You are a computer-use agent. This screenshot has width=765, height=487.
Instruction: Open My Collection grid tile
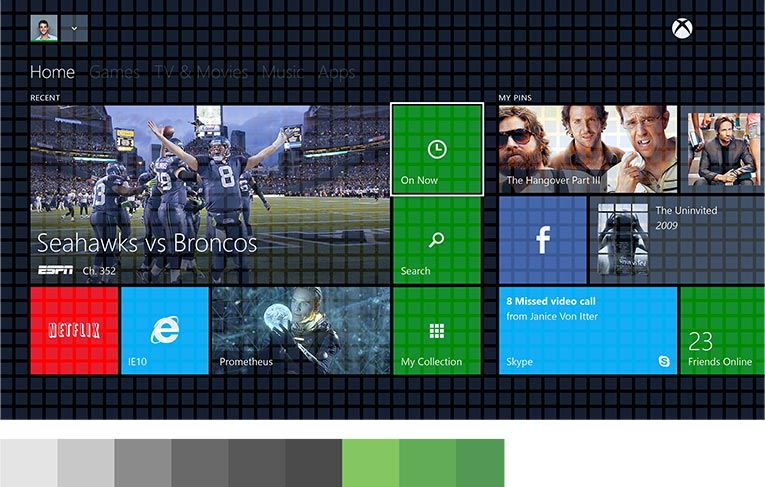(x=437, y=331)
